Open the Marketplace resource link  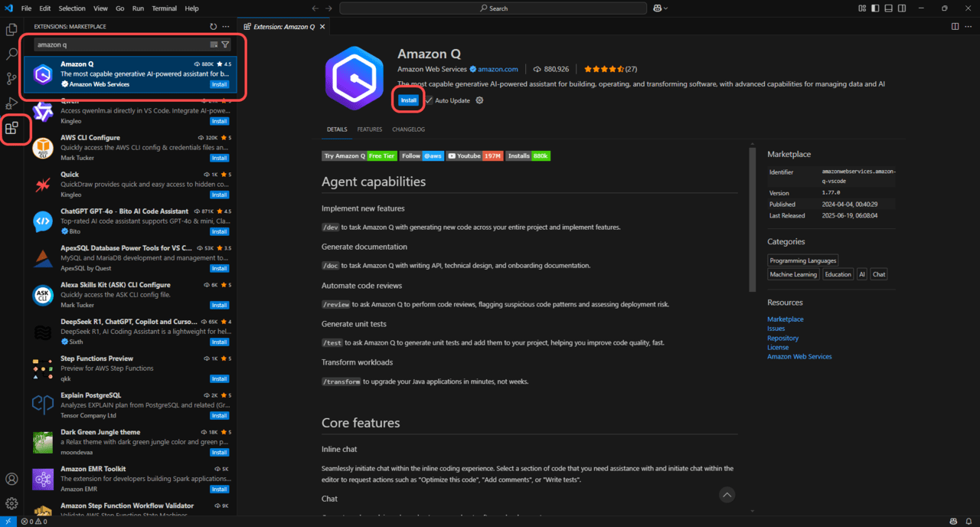tap(786, 319)
